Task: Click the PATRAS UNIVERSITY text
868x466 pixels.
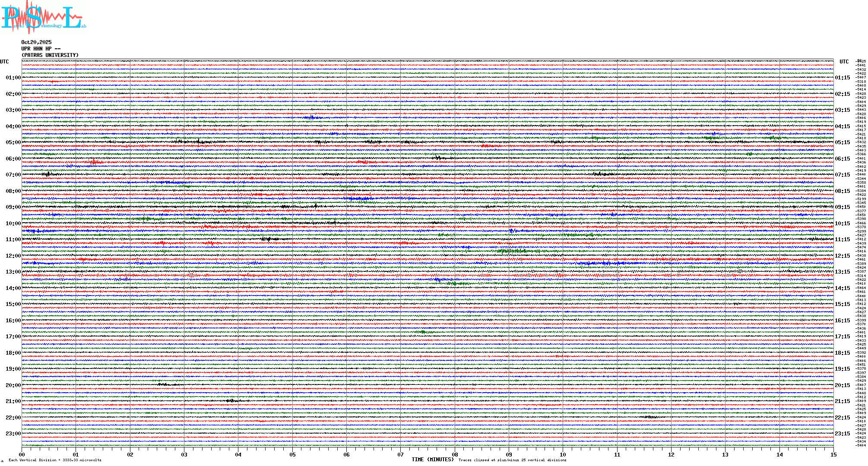Action: point(50,55)
